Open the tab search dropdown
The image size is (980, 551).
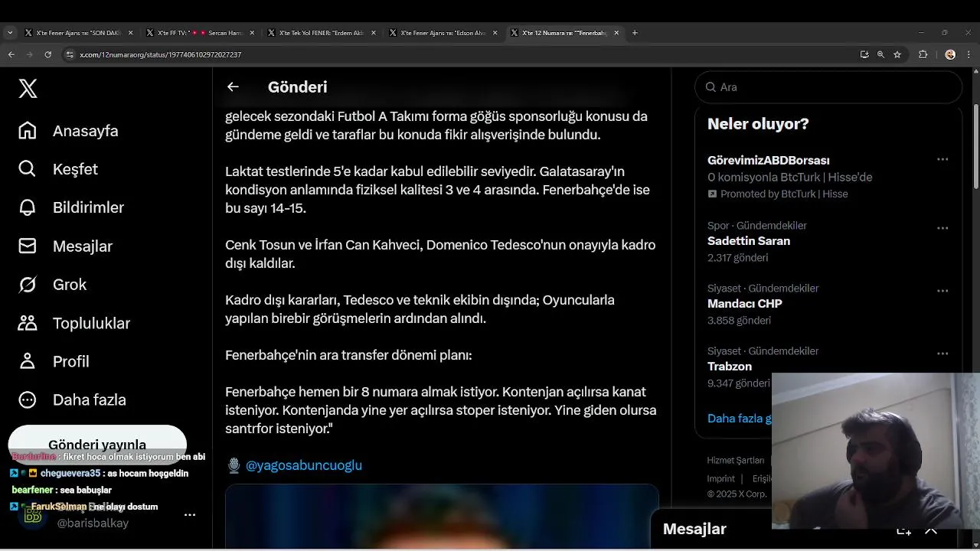(x=9, y=33)
